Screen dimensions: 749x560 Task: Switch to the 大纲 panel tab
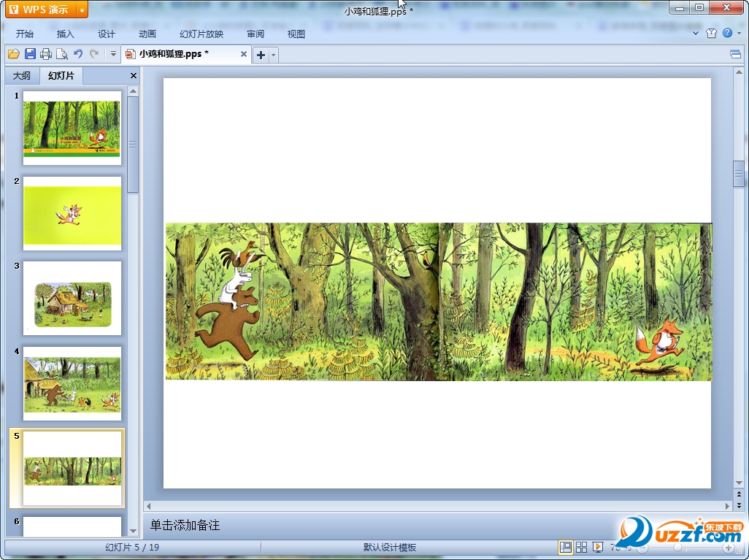(21, 75)
